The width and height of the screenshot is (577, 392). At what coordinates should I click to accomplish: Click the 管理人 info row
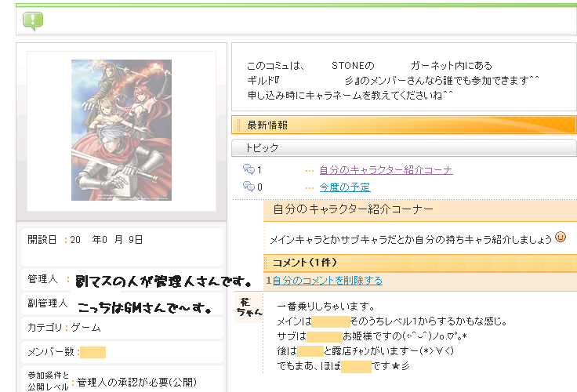pos(122,280)
